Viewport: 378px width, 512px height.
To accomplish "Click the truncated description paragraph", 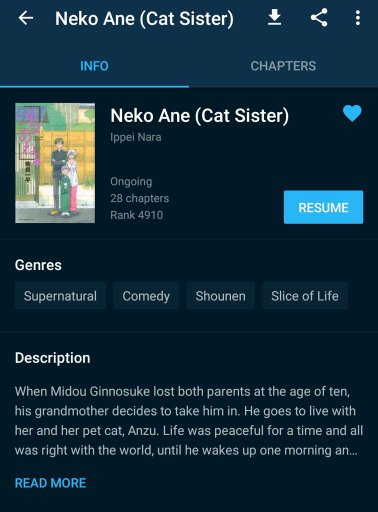I will pyautogui.click(x=189, y=421).
